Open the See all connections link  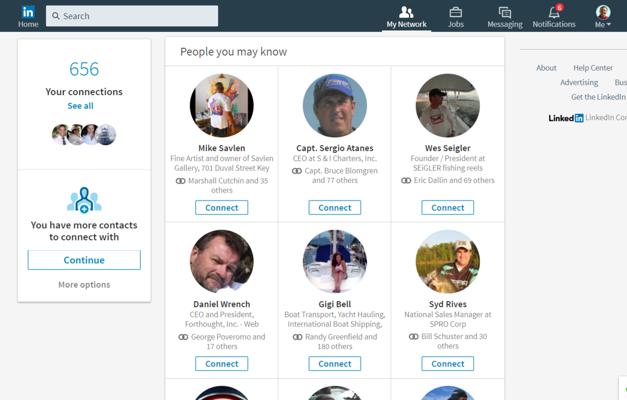pyautogui.click(x=81, y=106)
